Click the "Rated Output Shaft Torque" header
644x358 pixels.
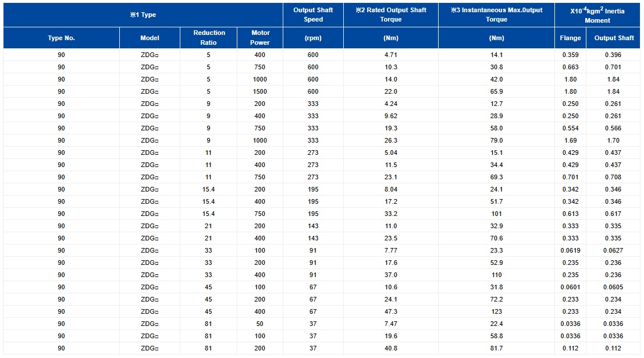[391, 15]
